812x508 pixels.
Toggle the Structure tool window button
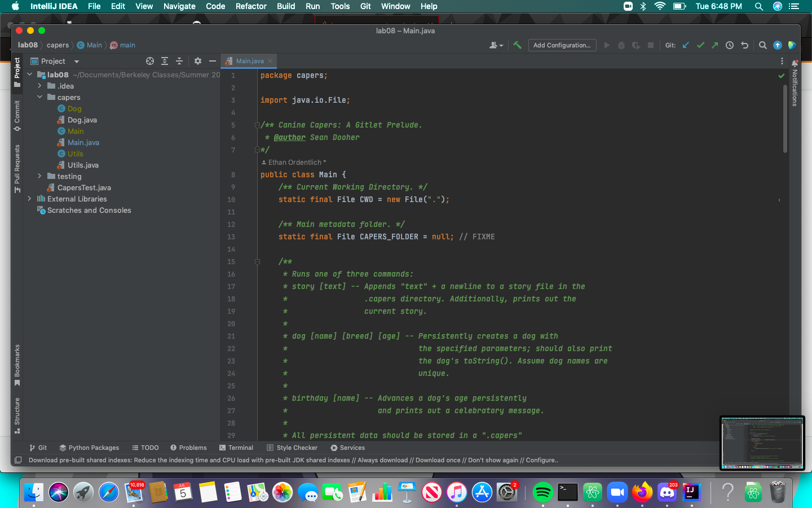coord(17,415)
